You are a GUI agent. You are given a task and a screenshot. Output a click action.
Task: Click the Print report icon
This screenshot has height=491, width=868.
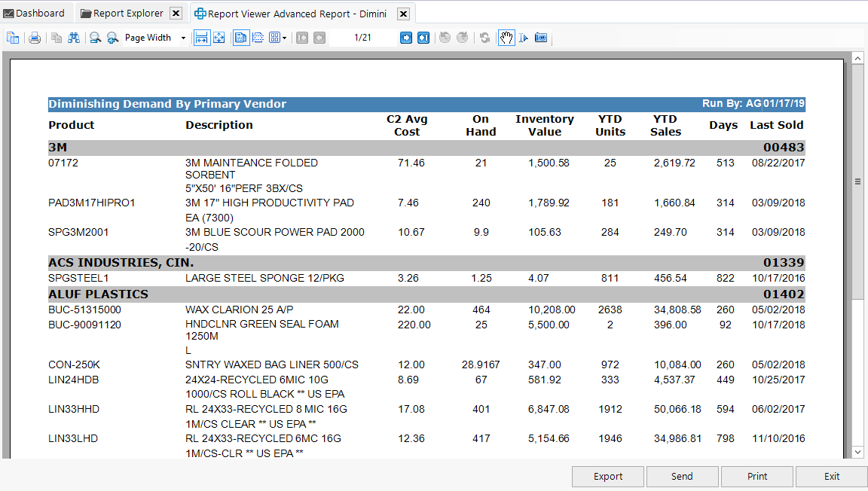pyautogui.click(x=35, y=37)
